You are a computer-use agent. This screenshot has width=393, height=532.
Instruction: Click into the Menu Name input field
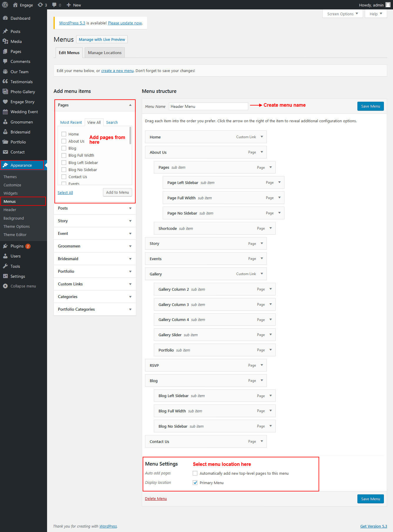[209, 106]
